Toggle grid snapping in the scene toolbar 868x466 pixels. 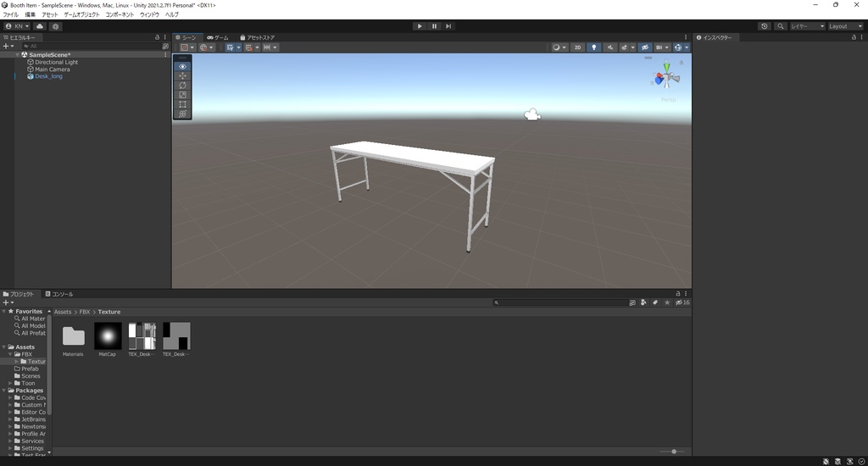coord(248,47)
